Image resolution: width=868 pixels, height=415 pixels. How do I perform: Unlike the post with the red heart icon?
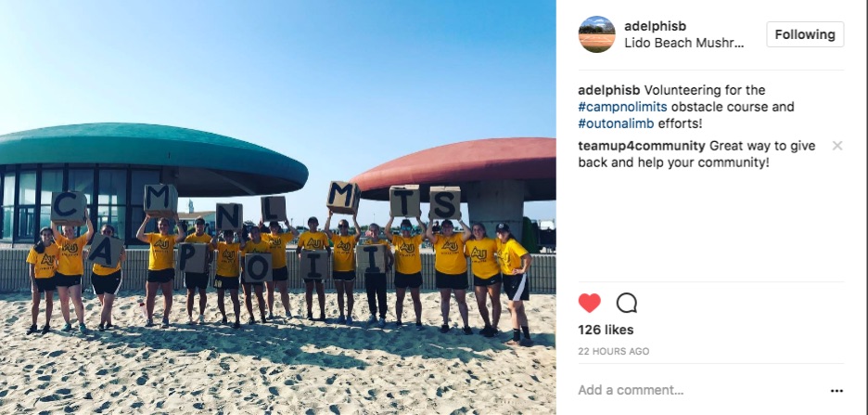click(x=589, y=303)
